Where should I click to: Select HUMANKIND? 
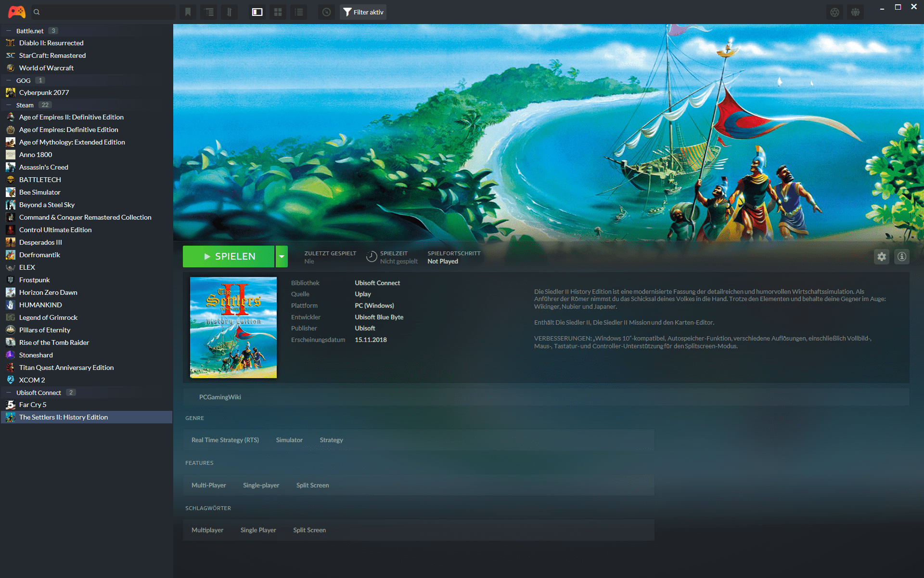[x=87, y=305]
